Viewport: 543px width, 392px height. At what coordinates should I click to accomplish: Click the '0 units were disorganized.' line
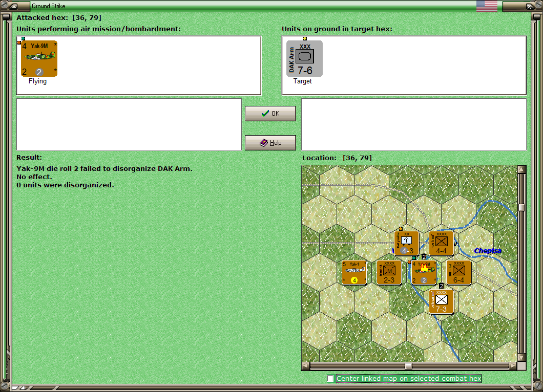(65, 185)
